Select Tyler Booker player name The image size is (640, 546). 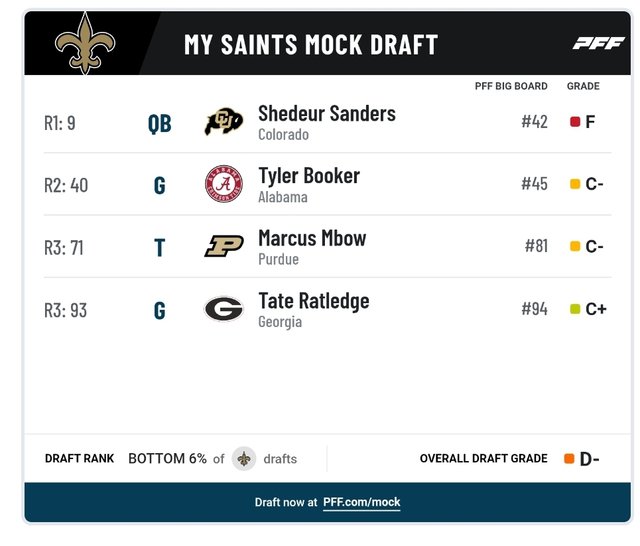(309, 176)
